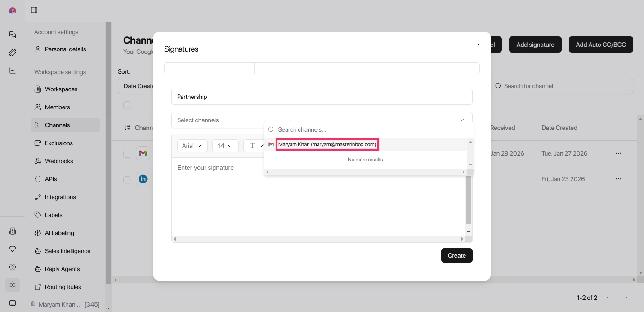This screenshot has height=312, width=644.
Task: Select the LinkedIn channel icon in the table
Action: [x=143, y=179]
